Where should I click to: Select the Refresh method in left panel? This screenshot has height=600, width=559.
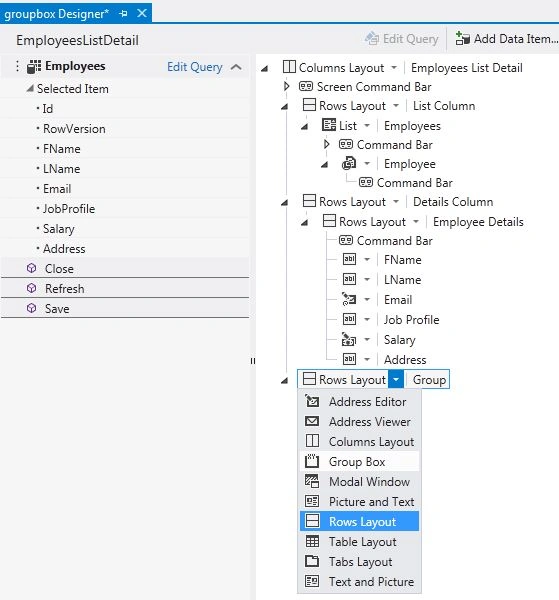click(125, 288)
